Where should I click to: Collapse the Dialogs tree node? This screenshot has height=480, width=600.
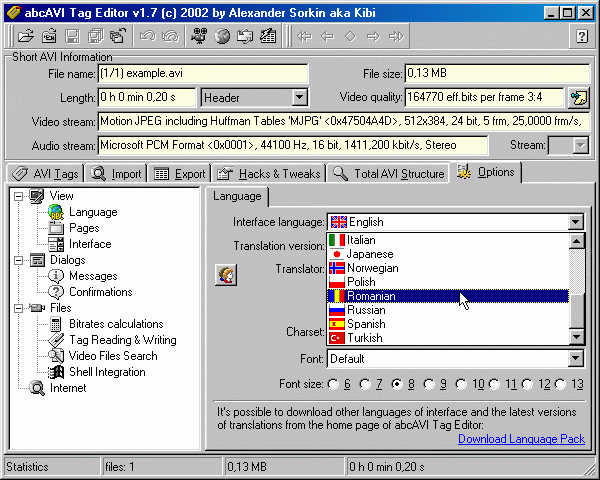18,260
